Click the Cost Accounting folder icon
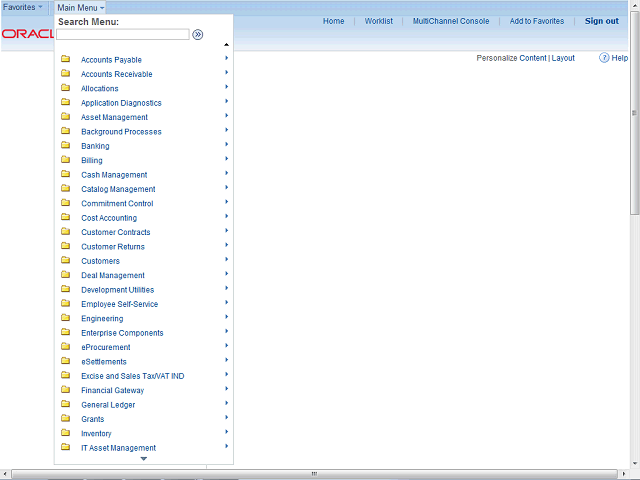Screen dimensions: 640x480 [65, 217]
